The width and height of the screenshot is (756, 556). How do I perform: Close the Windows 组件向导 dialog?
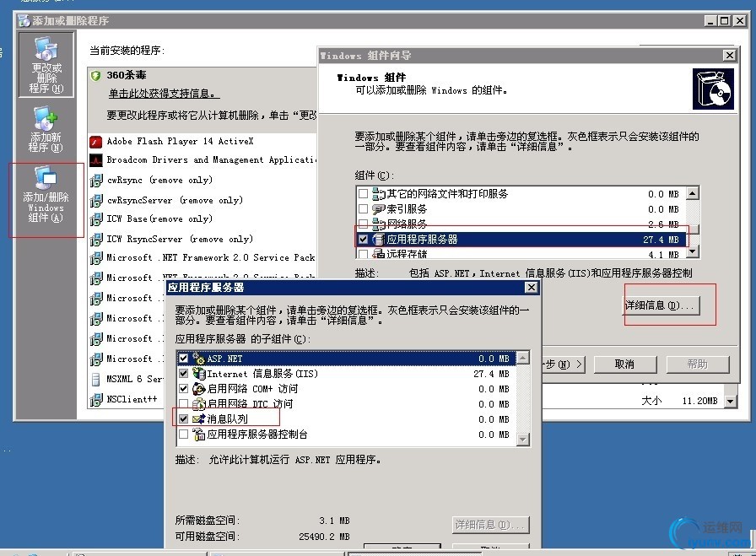pyautogui.click(x=730, y=56)
